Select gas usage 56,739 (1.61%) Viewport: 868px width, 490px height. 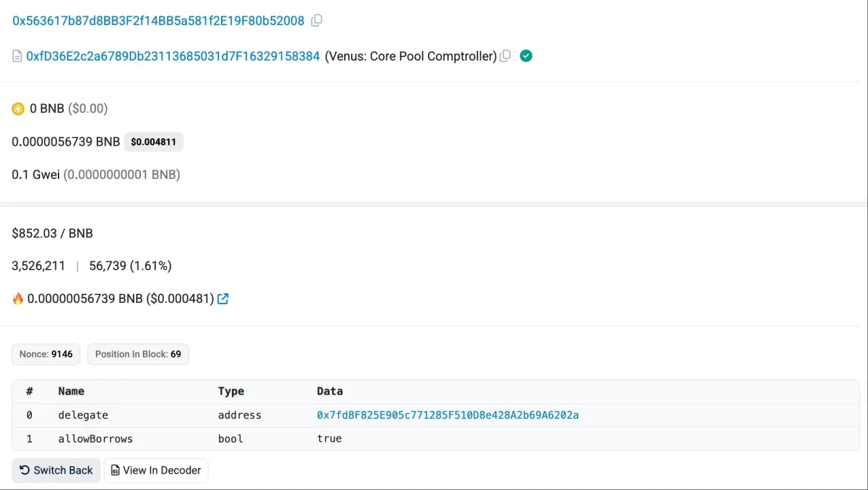tap(131, 266)
